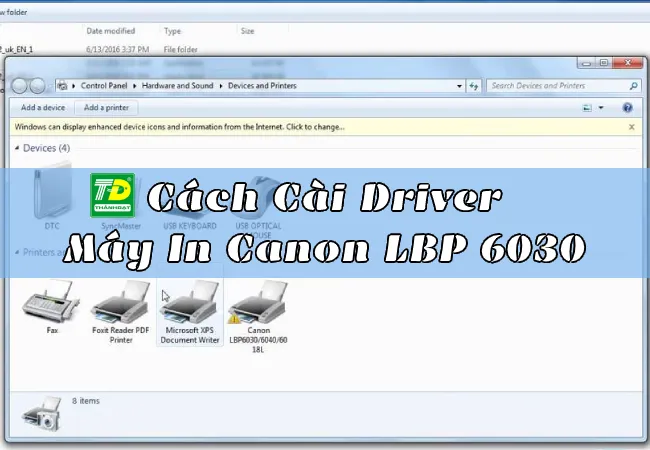Minimize the Devices and Printers window
The height and width of the screenshot is (450, 650).
pos(586,63)
